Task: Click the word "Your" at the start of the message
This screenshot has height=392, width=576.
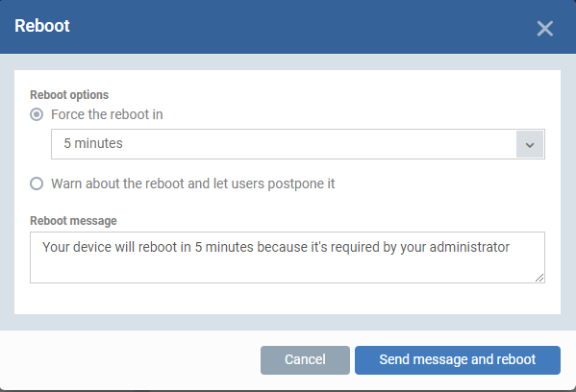Action: click(56, 247)
